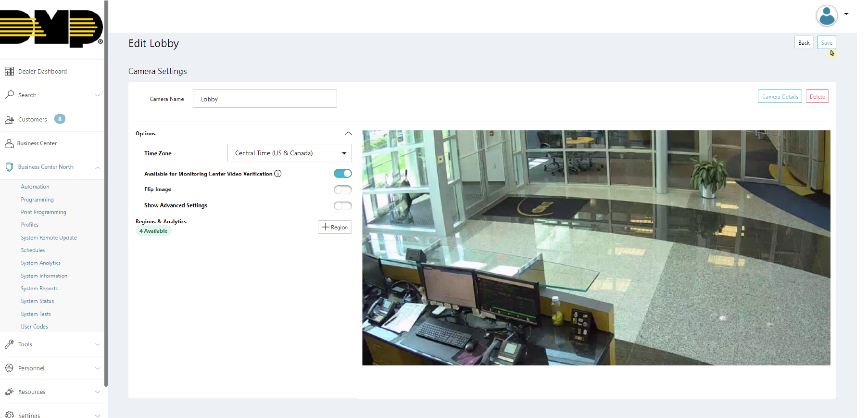Click the Business Center North shield icon
This screenshot has width=868, height=418.
9,167
